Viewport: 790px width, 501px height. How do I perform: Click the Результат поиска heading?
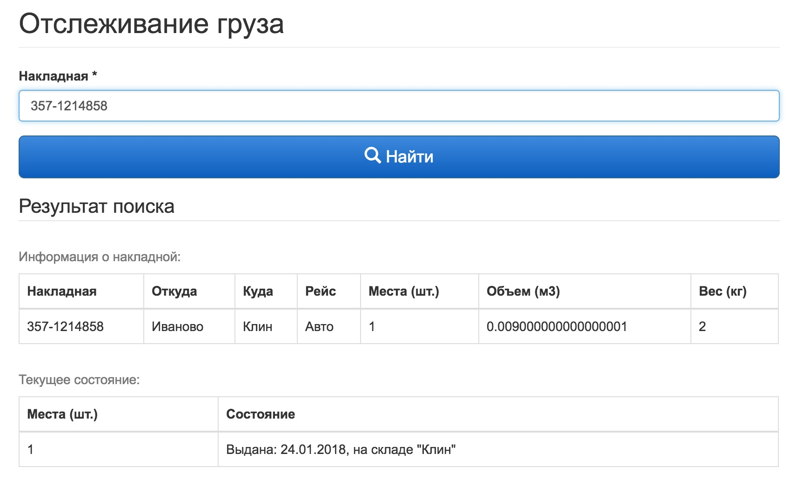97,206
